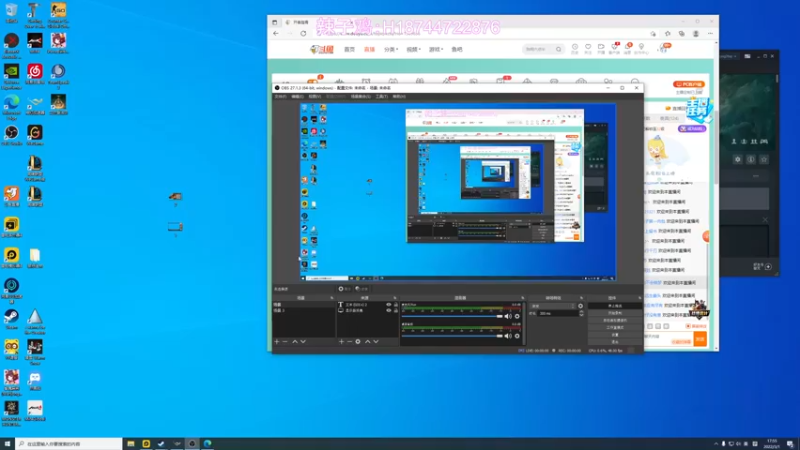Move source up in OBS sources panel
Viewport: 800px width, 450px height.
pos(367,341)
